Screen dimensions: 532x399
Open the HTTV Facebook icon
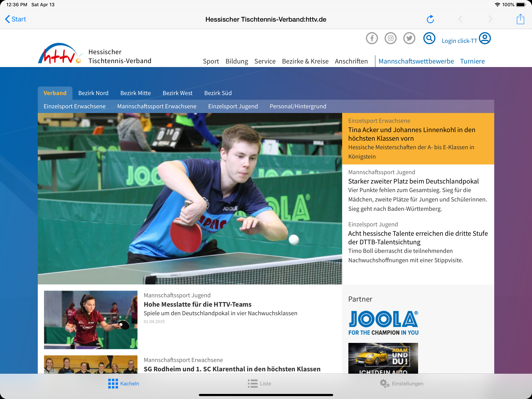(372, 38)
